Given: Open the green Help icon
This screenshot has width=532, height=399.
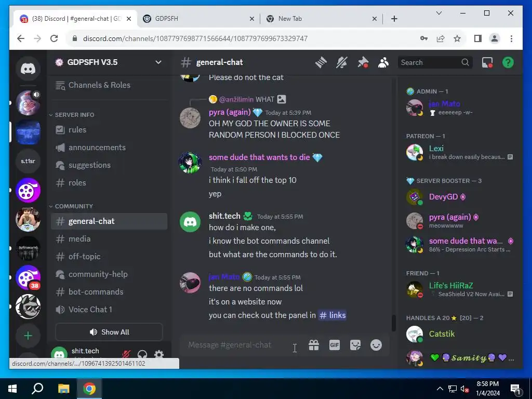Looking at the screenshot, I should (x=508, y=62).
